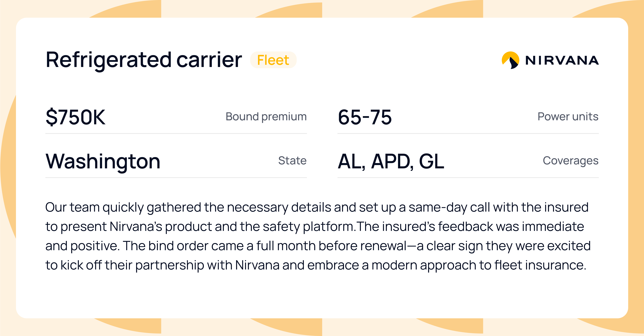Select the Bound premium label
644x336 pixels.
click(266, 117)
